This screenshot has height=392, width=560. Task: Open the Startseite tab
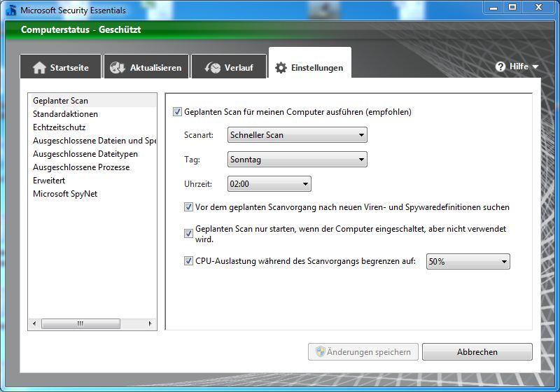pos(61,66)
